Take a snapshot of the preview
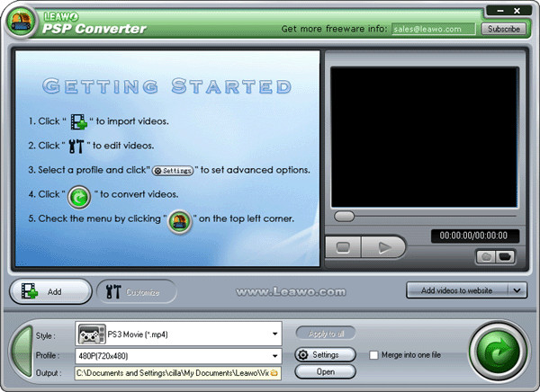Image resolution: width=540 pixels, height=392 pixels. pos(486,257)
